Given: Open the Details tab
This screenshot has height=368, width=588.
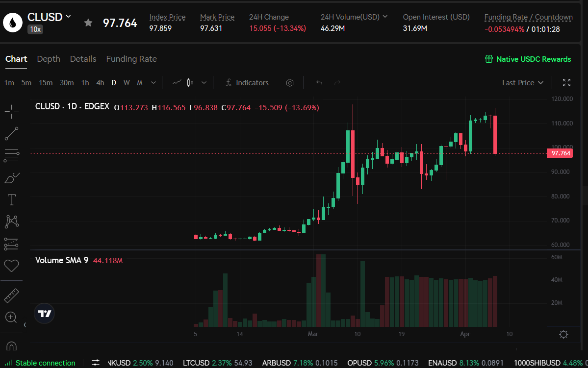Looking at the screenshot, I should coord(83,59).
